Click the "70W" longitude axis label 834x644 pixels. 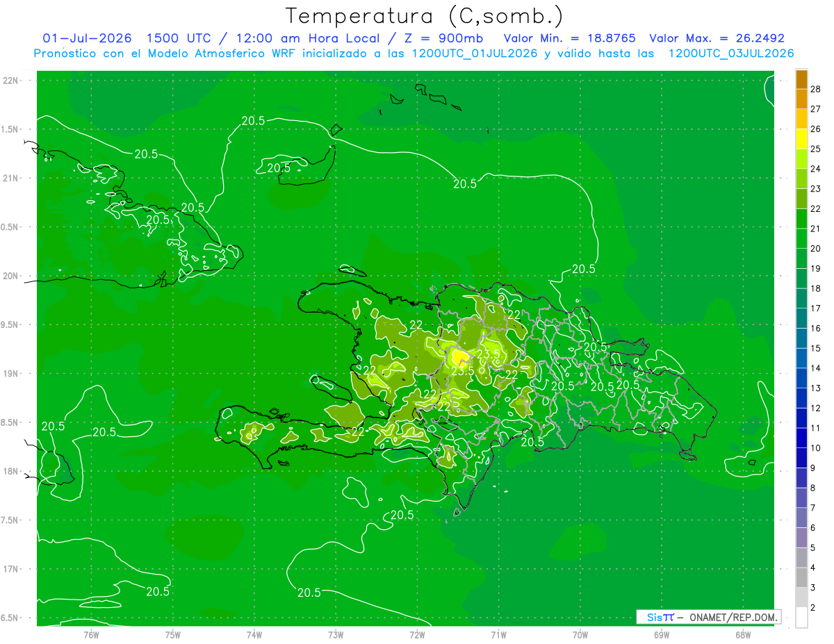coord(580,634)
